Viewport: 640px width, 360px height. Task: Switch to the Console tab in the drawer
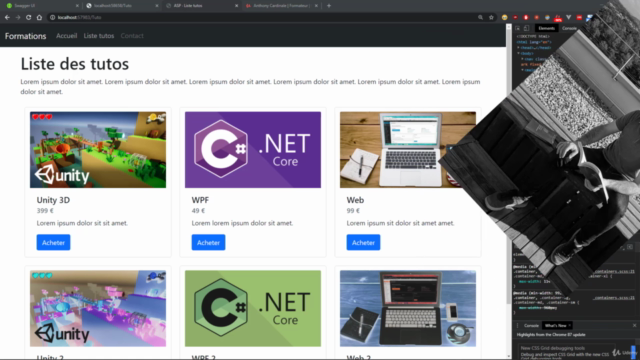click(531, 325)
